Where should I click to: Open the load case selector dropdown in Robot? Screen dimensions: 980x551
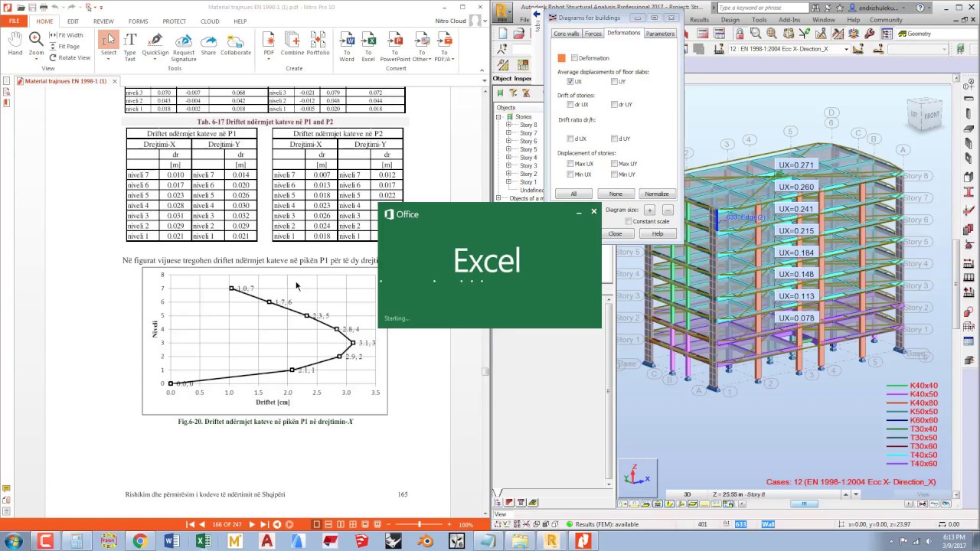point(846,49)
